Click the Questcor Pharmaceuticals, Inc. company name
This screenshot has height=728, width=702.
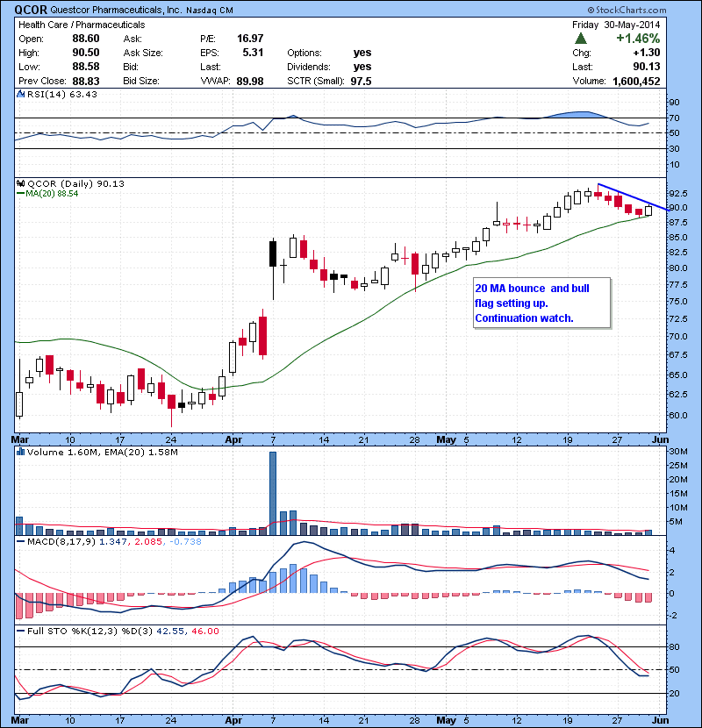coord(116,10)
